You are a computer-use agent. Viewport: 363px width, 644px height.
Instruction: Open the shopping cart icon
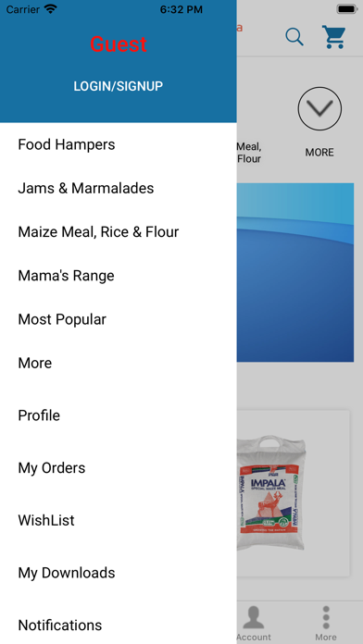coord(333,37)
